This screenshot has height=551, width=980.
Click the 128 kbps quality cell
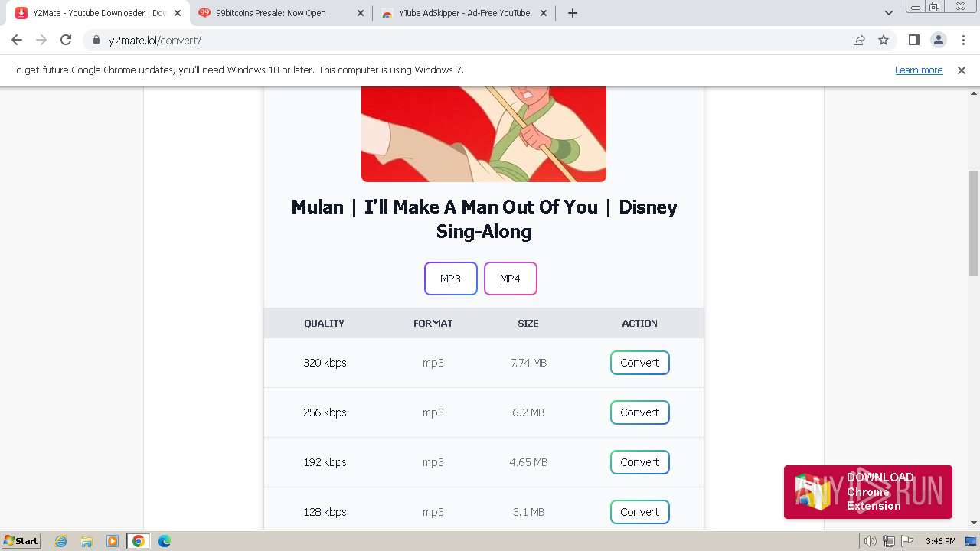coord(325,512)
